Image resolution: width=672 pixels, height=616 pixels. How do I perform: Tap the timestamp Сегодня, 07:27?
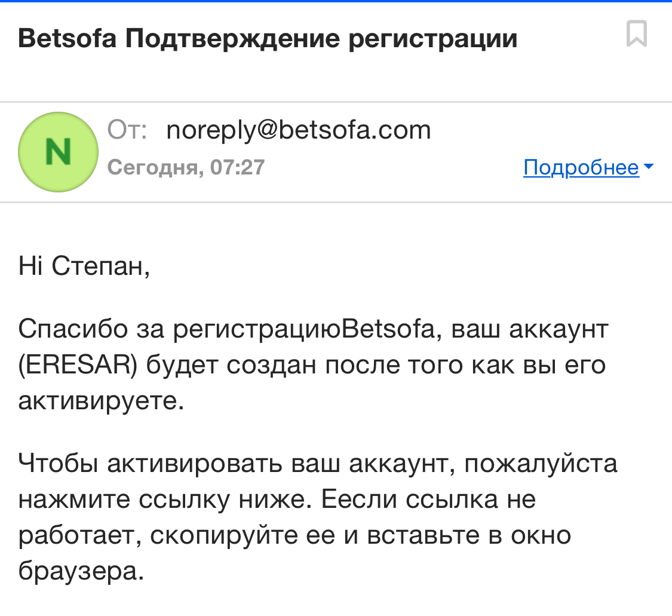186,167
